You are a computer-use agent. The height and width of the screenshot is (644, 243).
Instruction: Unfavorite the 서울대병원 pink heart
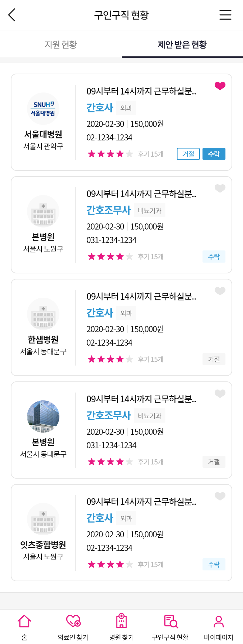coord(220,86)
